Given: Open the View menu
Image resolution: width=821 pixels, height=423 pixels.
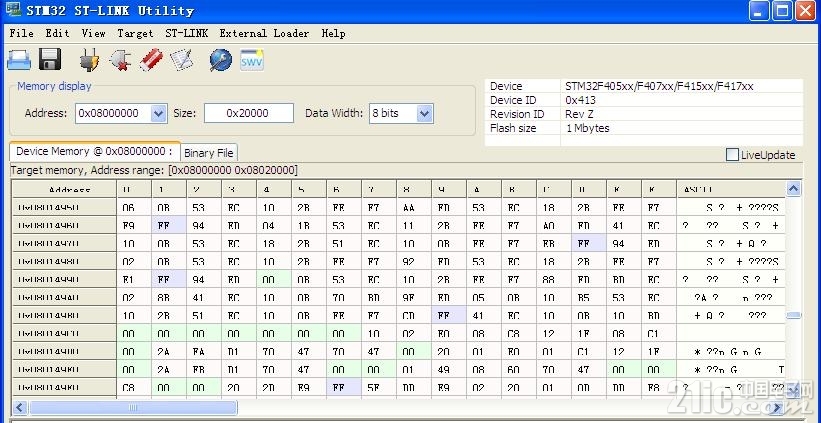Looking at the screenshot, I should click(x=94, y=34).
